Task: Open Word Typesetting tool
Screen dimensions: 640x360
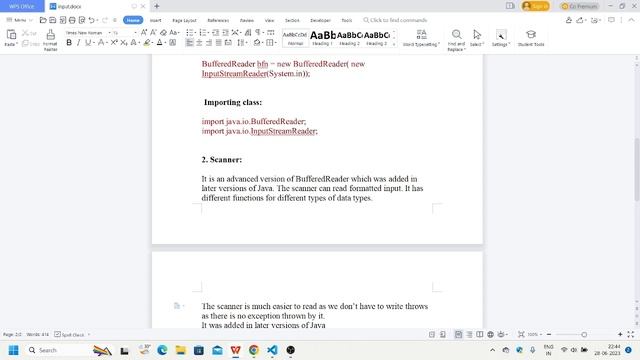Action: [x=421, y=38]
